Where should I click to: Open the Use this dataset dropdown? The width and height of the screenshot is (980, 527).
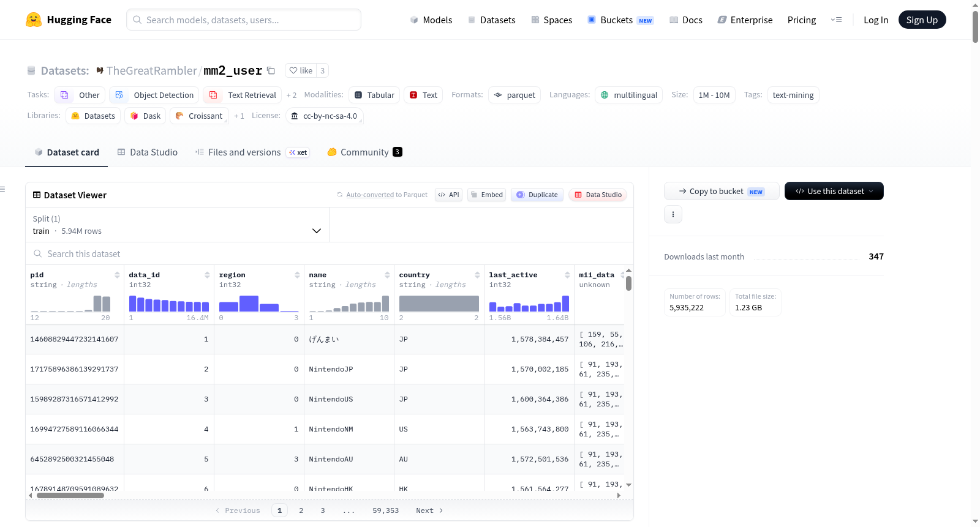834,191
